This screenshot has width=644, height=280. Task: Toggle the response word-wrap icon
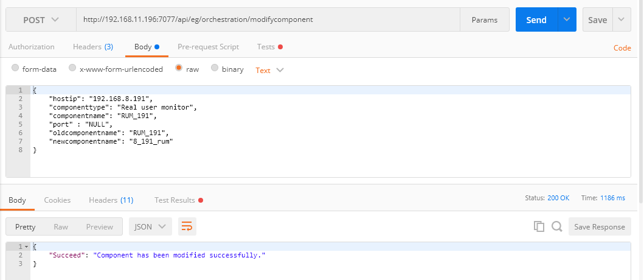[x=187, y=226]
